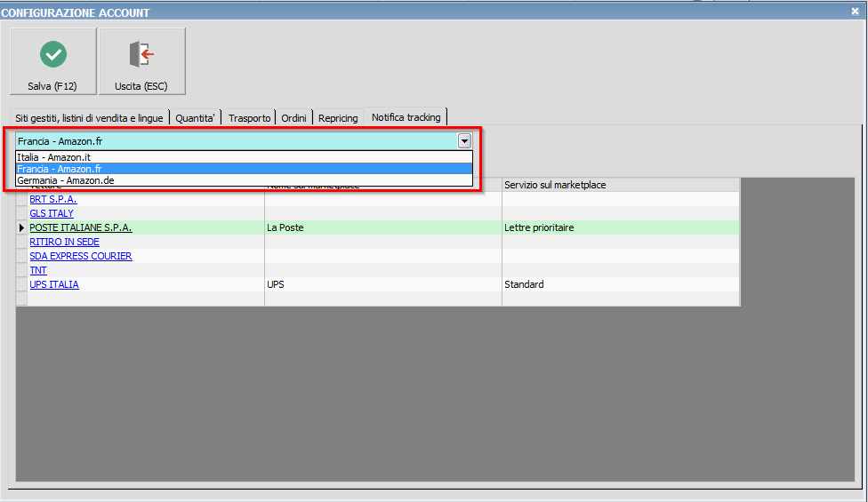The image size is (868, 502).
Task: Click the Lettre prioritaire service cell
Action: [x=621, y=227]
